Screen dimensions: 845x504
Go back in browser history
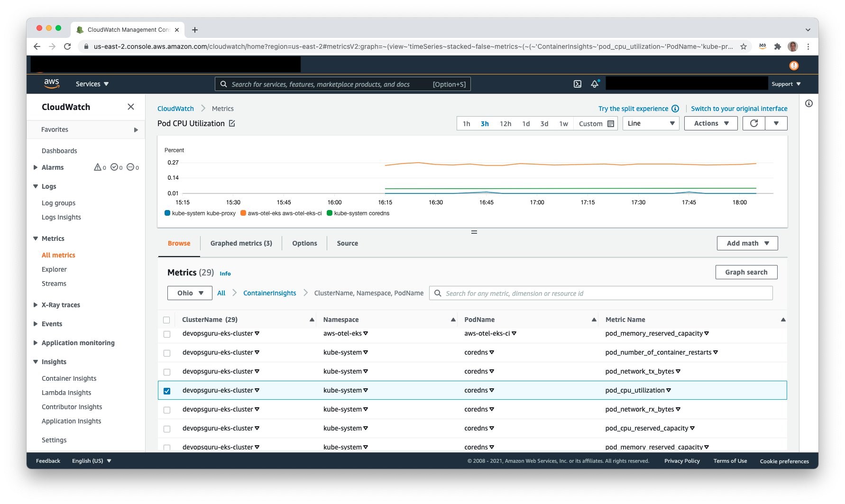pos(37,46)
